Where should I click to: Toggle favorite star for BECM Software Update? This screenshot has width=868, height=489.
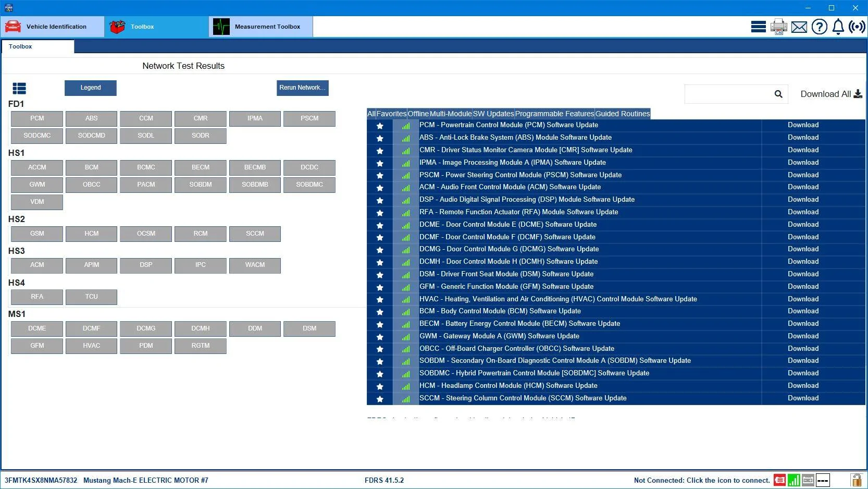[x=380, y=324]
